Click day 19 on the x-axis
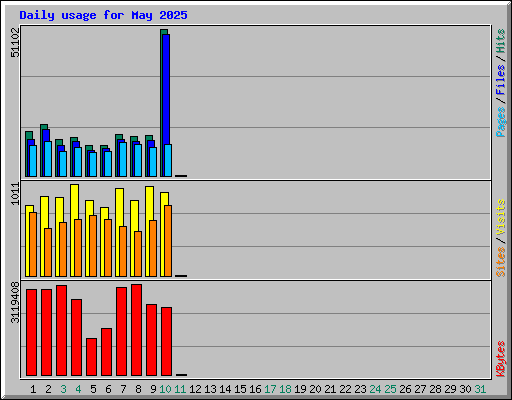This screenshot has height=400, width=512. [300, 389]
